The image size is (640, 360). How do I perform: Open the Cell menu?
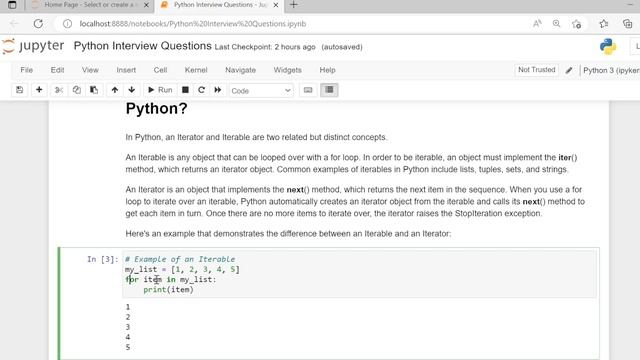[x=160, y=70]
